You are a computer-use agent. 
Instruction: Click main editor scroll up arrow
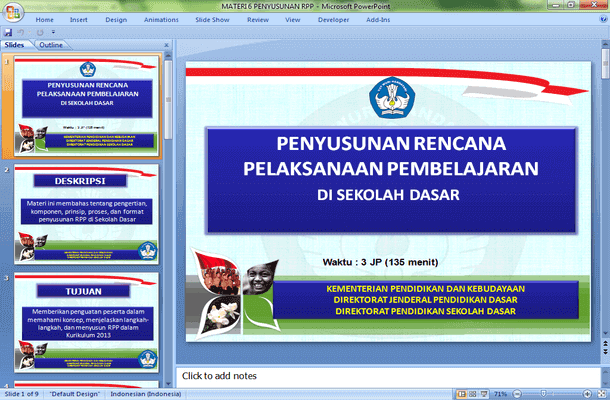tap(605, 44)
